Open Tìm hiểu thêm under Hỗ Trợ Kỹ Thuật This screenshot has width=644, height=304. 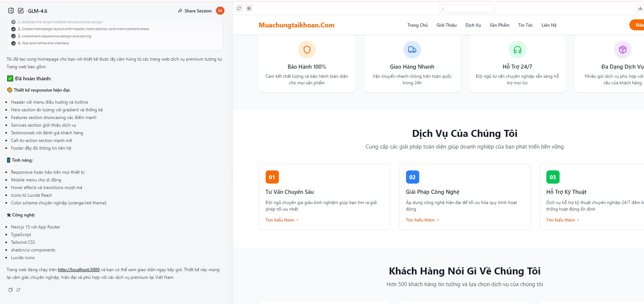point(562,220)
